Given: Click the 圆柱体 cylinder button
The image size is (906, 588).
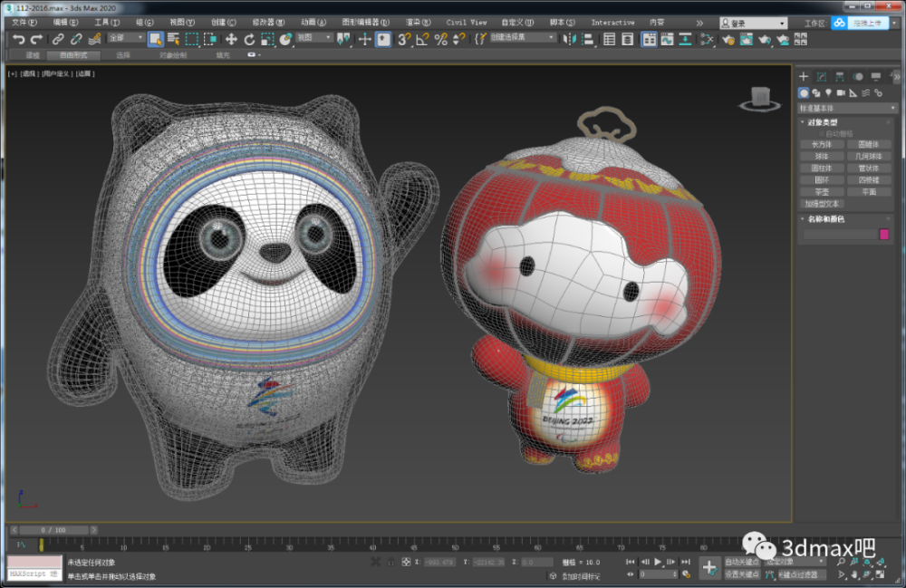Looking at the screenshot, I should (x=822, y=169).
